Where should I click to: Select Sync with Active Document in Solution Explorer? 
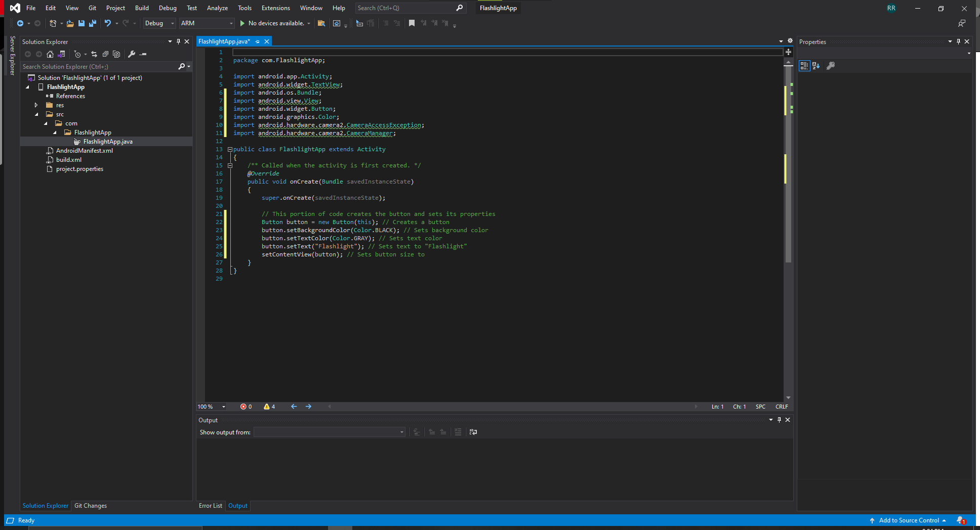tap(94, 54)
